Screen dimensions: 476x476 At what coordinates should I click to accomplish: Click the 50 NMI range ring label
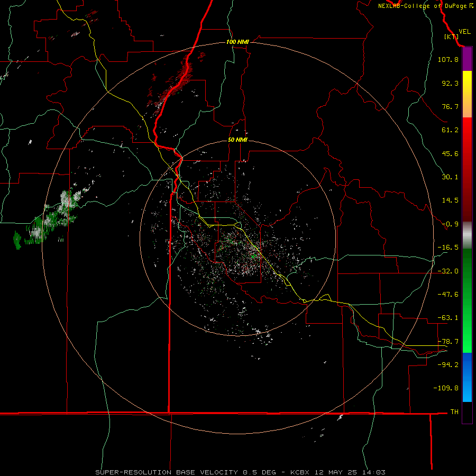point(237,140)
